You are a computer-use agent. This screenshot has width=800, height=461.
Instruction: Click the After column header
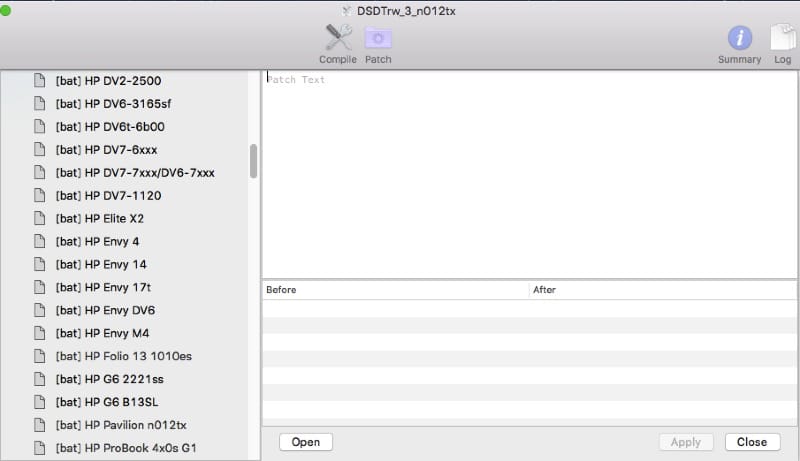[662, 290]
